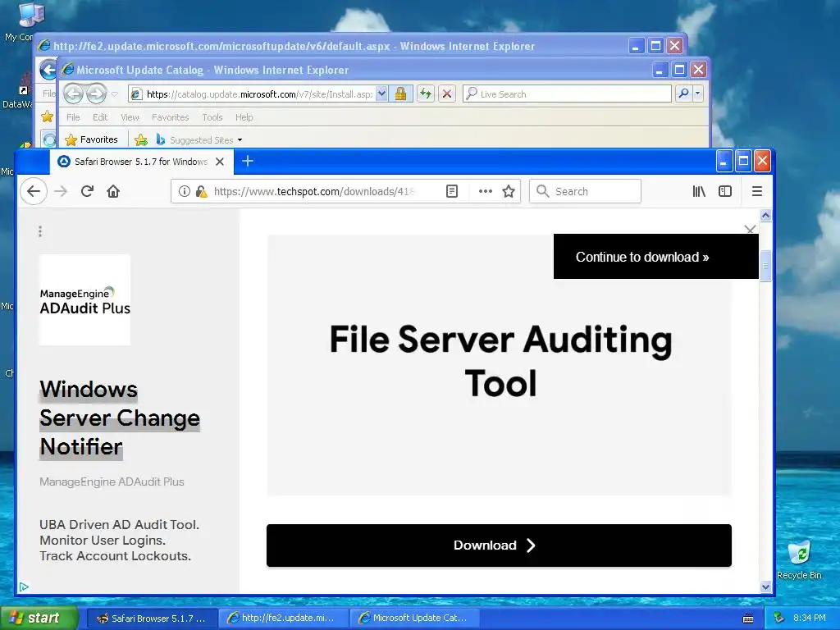Open IE address bar dropdown arrow
Viewport: 840px width, 630px height.
tap(381, 94)
